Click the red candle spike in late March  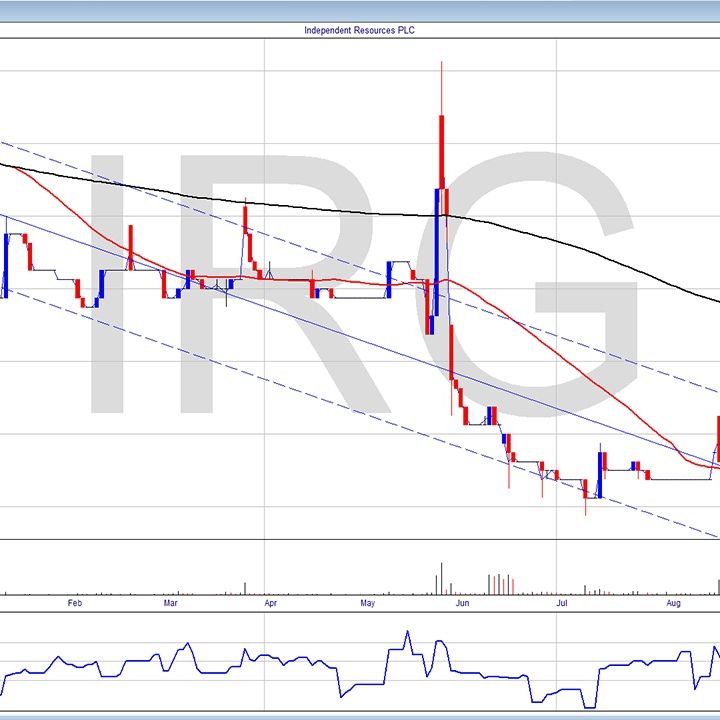(246, 225)
